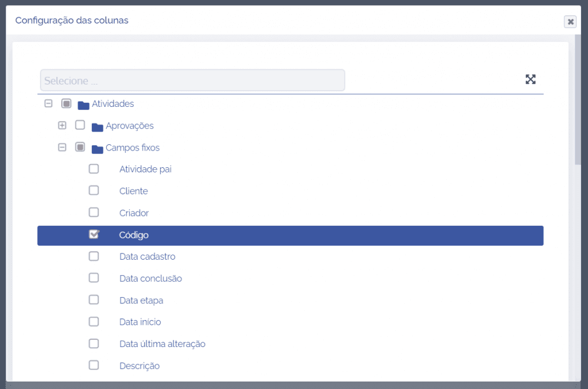Select the Criador row text
Viewport: 588px width, 389px height.
pyautogui.click(x=134, y=213)
